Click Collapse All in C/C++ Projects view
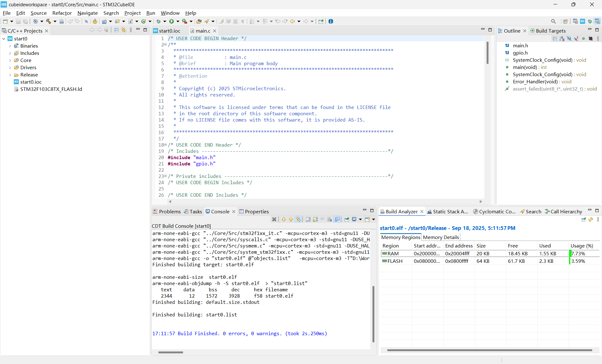The width and height of the screenshot is (602, 364). (117, 30)
